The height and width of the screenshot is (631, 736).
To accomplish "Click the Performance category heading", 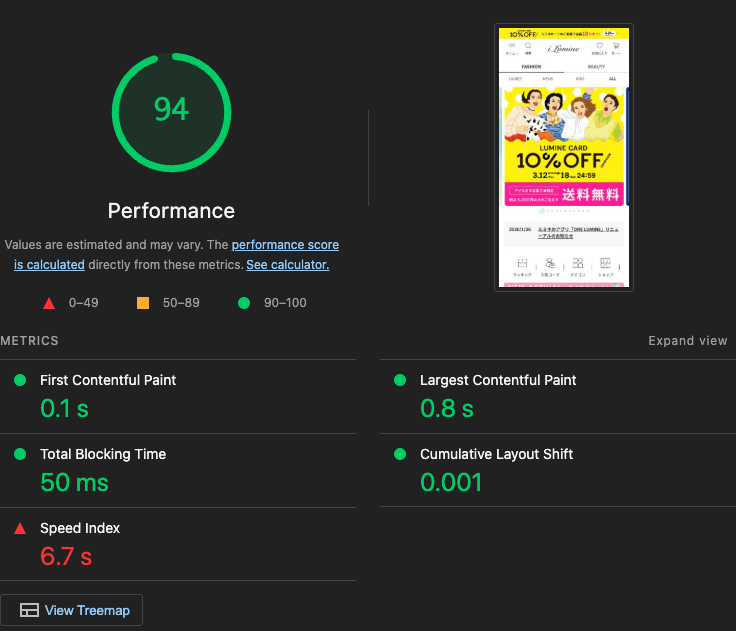I will point(171,211).
